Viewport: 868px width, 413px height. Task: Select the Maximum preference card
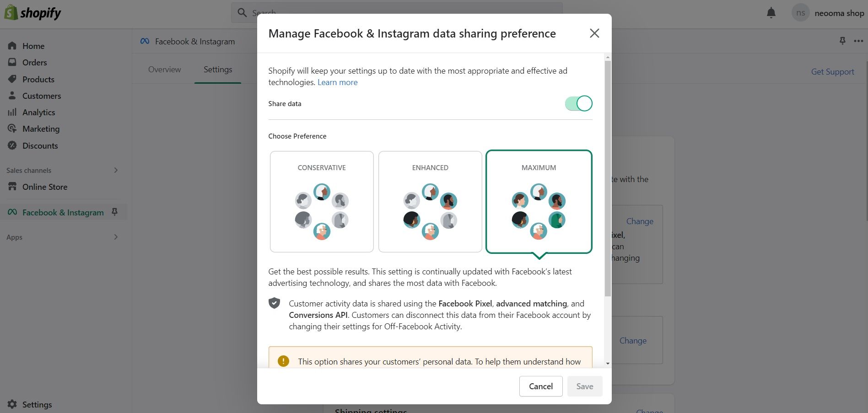(x=539, y=202)
